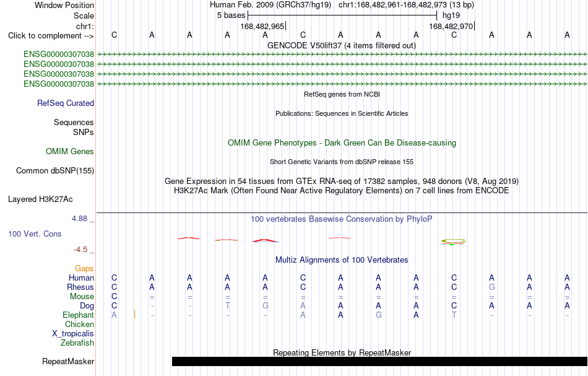Click the orange insertion mark in Elephant row

[134, 315]
